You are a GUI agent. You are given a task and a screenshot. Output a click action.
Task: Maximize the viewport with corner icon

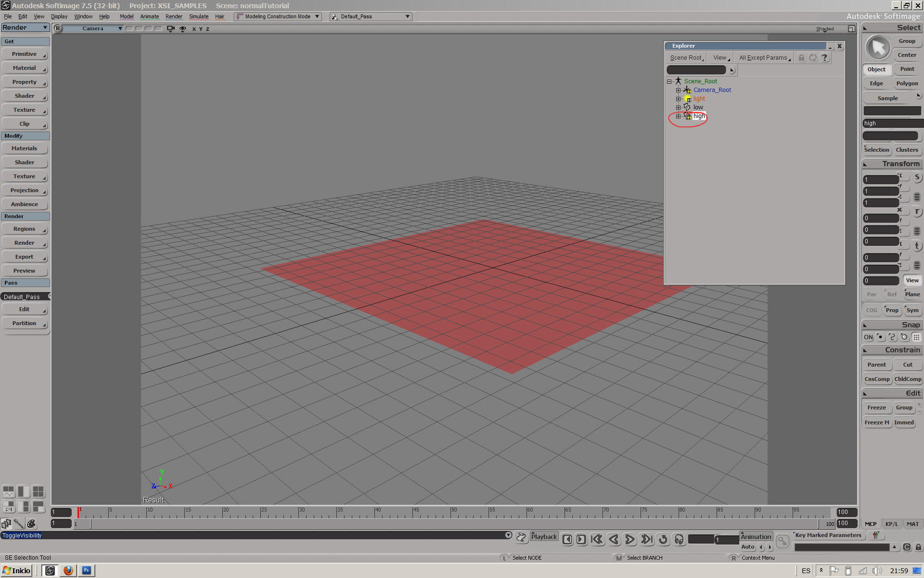[x=851, y=29]
